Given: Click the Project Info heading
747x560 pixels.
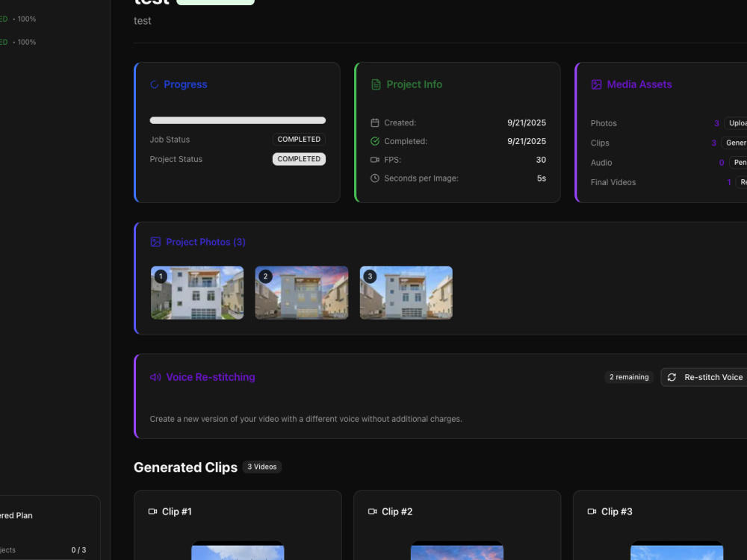Looking at the screenshot, I should pos(415,85).
